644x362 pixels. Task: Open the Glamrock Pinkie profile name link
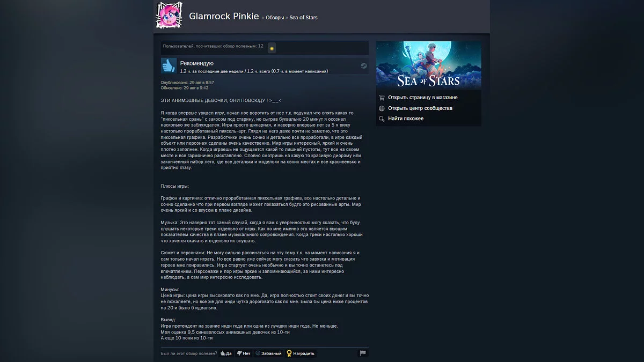coord(224,16)
